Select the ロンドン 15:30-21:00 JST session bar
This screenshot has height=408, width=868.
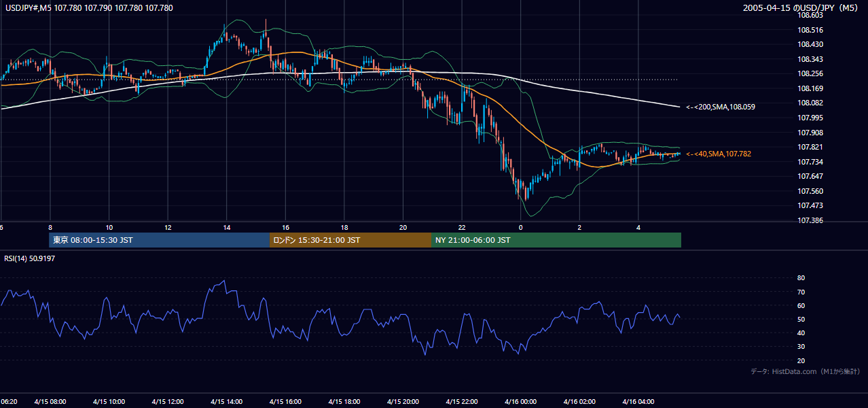point(350,240)
